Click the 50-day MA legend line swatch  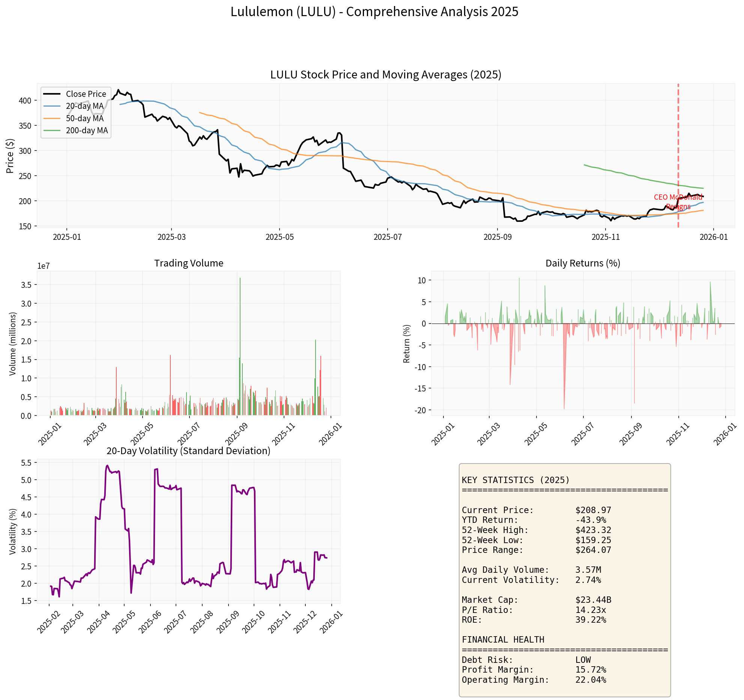point(52,118)
